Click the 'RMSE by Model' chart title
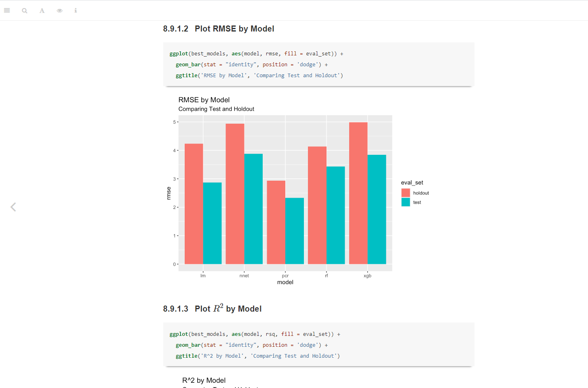Image resolution: width=588 pixels, height=388 pixels. (204, 100)
